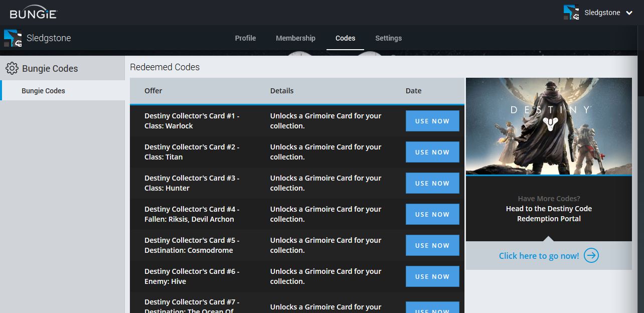Viewport: 644px width, 313px height.
Task: Click the 'Bungie Codes' sidebar heading
Action: (50, 69)
